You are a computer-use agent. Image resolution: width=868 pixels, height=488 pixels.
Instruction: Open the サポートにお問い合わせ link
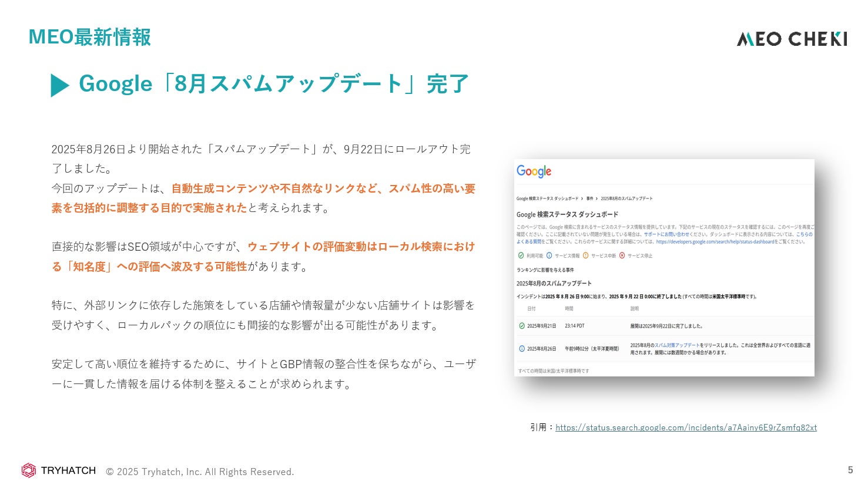pyautogui.click(x=666, y=234)
